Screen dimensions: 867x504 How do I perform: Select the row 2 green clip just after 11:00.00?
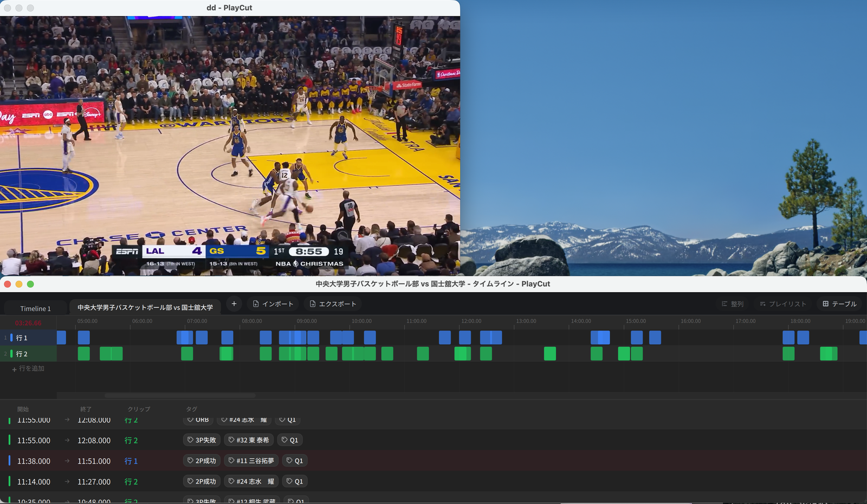[423, 354]
